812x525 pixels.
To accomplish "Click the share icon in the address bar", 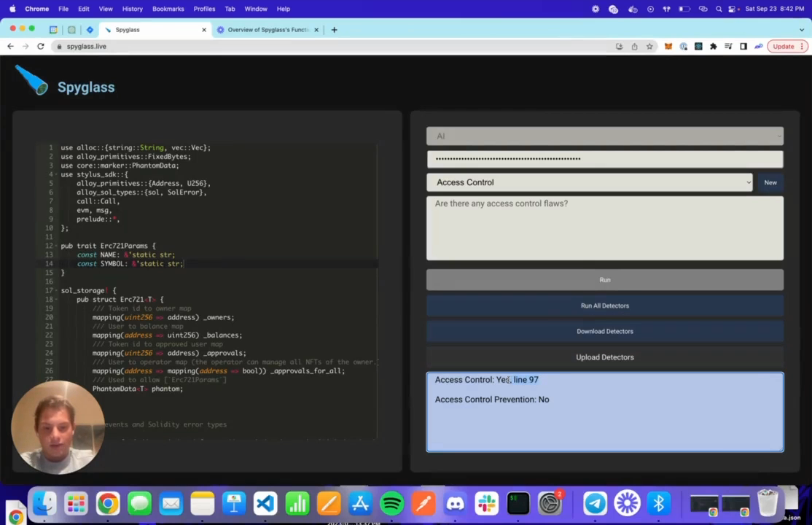I will (634, 46).
